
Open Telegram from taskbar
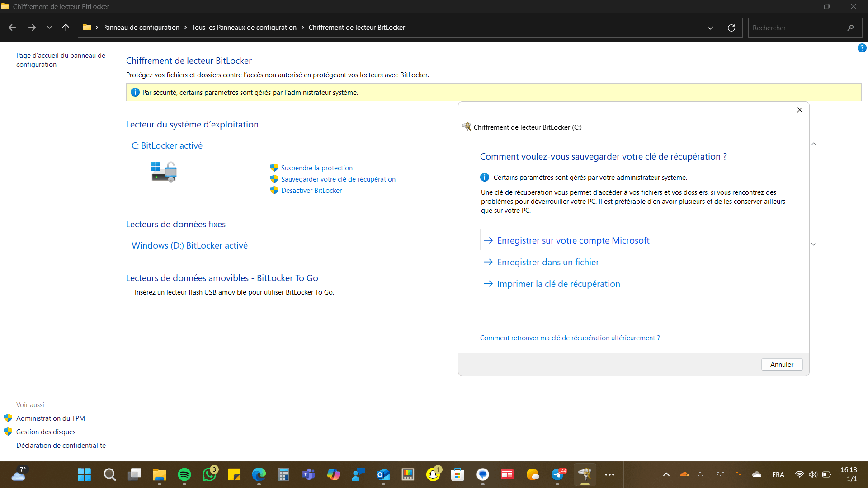(558, 474)
